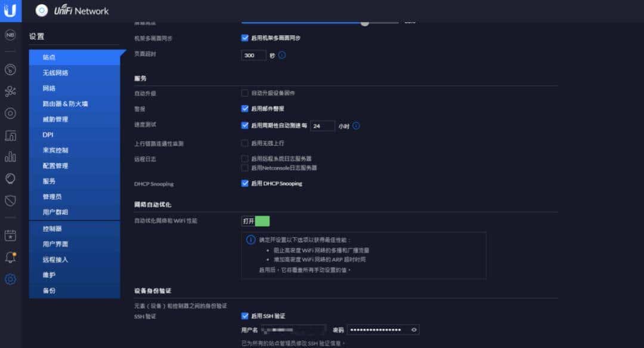This screenshot has height=348, width=644.
Task: Open the Insights shield icon in sidebar
Action: (10, 201)
